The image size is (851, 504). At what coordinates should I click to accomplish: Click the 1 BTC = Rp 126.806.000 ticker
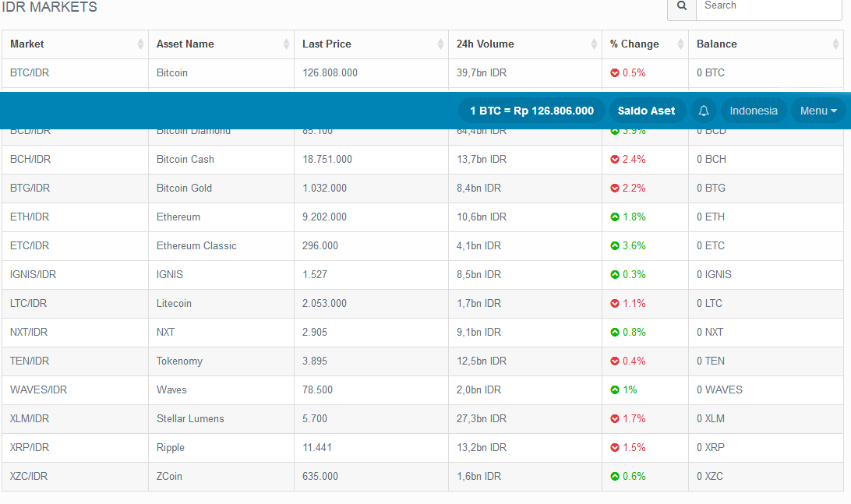click(531, 110)
